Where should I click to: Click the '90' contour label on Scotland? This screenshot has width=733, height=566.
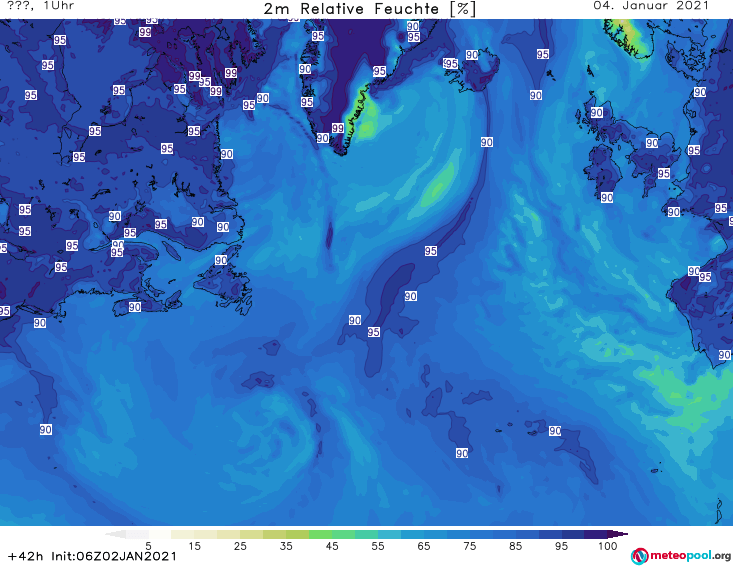point(596,113)
